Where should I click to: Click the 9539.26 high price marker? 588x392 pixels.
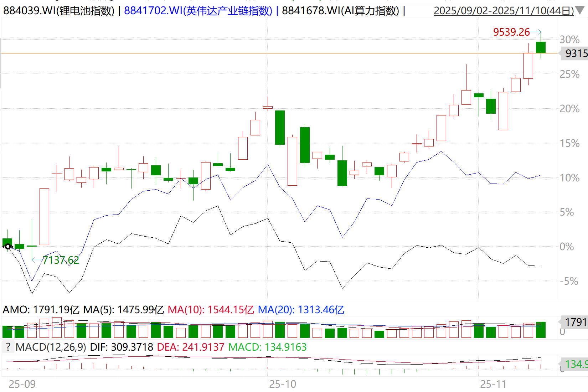[511, 32]
